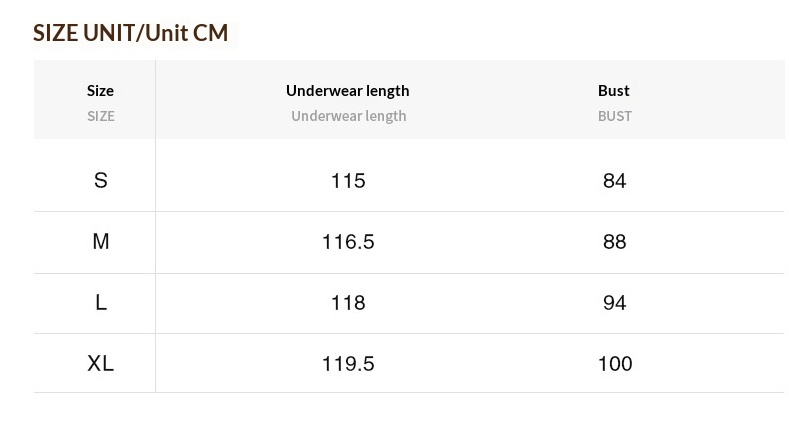Click the gray uppercase 'SIZE' subheader
Viewport: 789px width, 438px height.
(100, 116)
